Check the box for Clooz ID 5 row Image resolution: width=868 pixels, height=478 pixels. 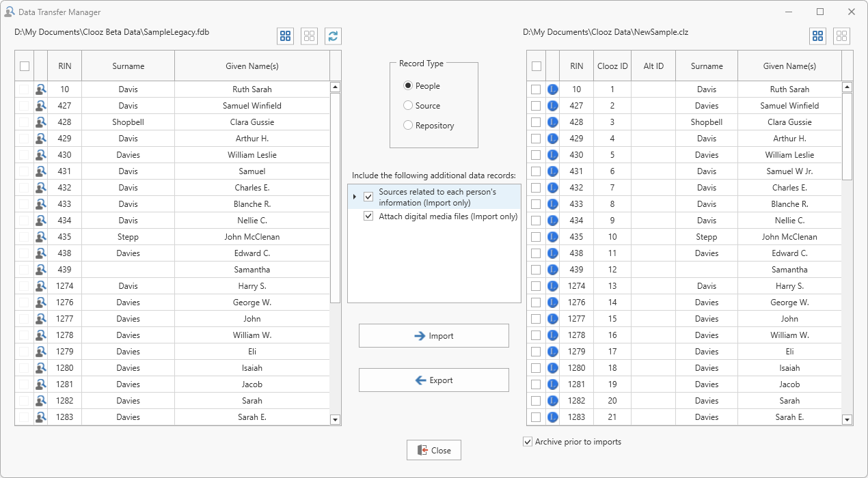(536, 155)
